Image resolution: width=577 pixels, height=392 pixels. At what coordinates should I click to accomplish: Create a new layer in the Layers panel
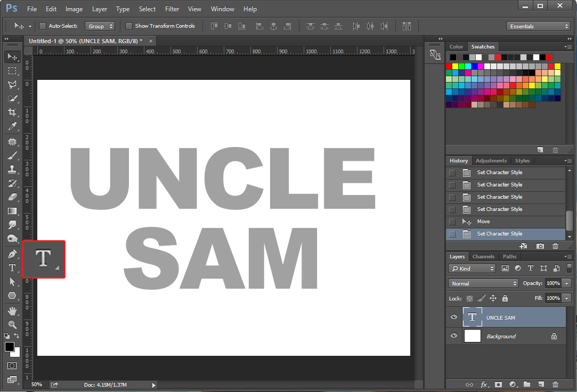pyautogui.click(x=540, y=384)
